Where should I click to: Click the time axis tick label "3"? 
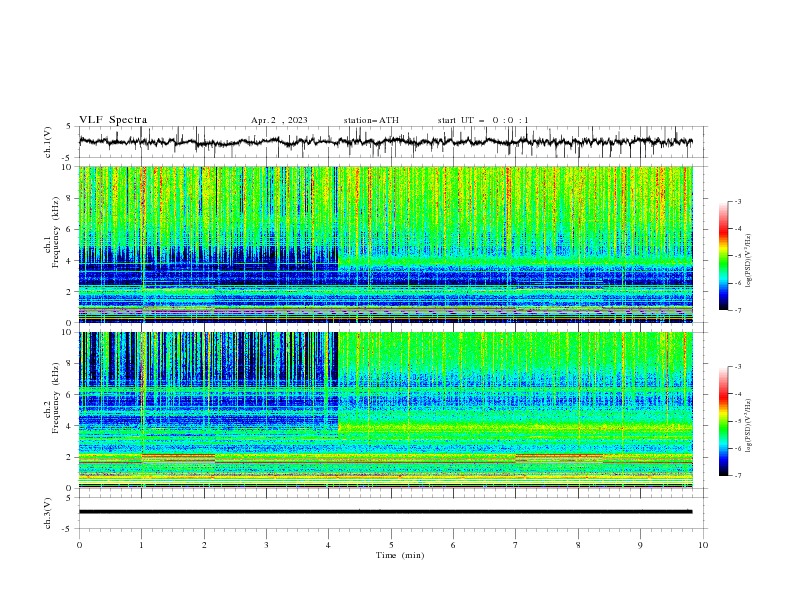click(266, 545)
